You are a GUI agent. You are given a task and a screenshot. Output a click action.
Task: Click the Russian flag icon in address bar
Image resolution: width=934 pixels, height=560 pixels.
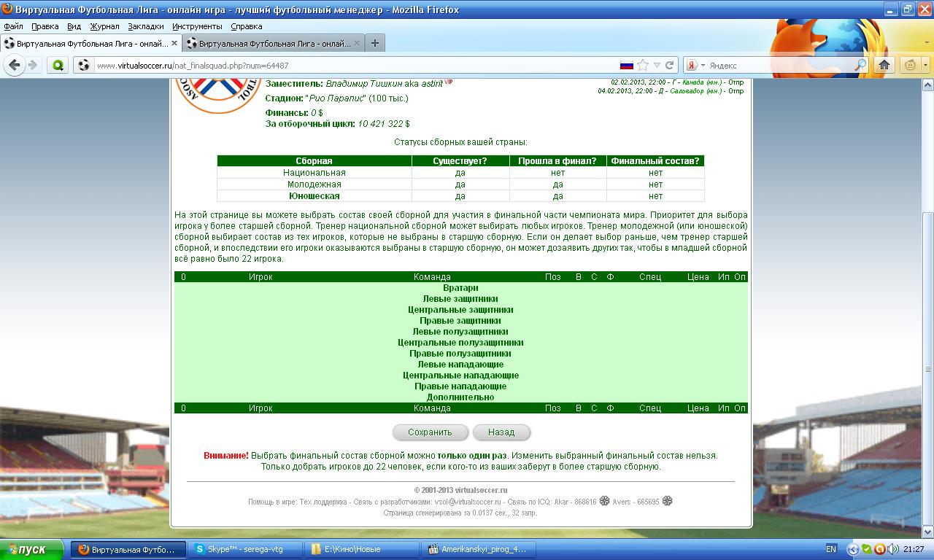click(627, 65)
